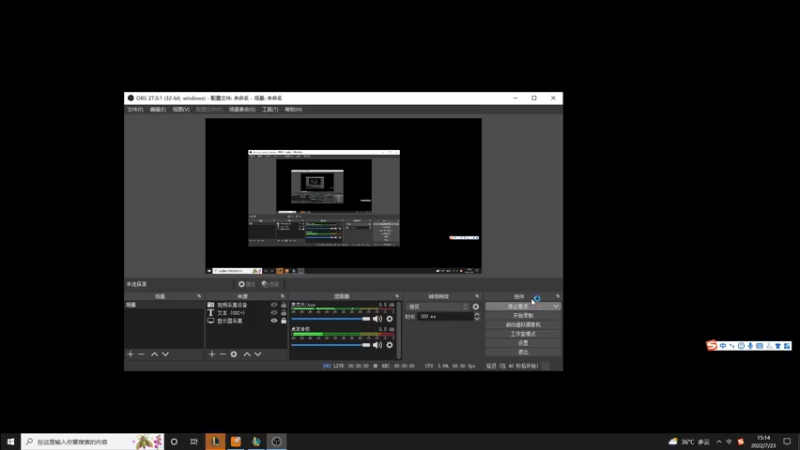Open the 属性 properties button with gear icon

[x=246, y=284]
